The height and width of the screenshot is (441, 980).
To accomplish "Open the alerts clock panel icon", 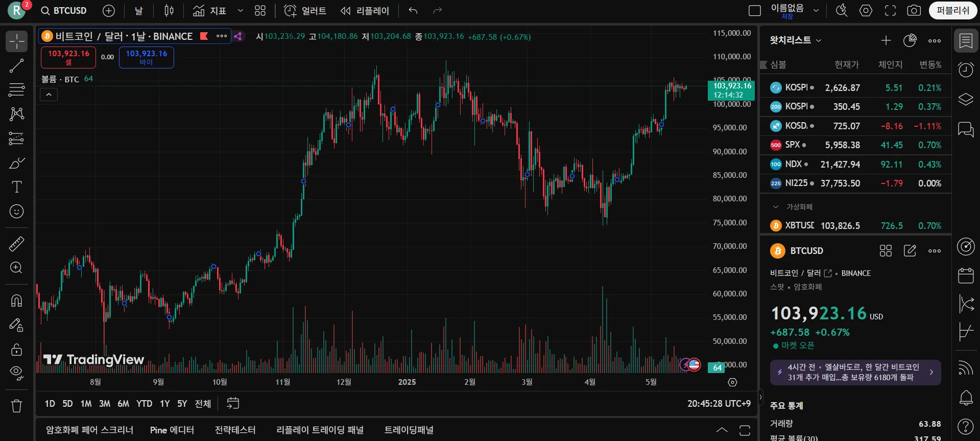I will point(966,70).
